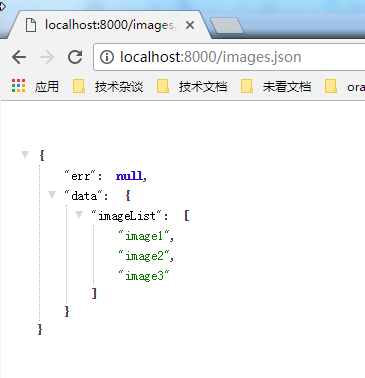Click the null value
Screen dimensions: 365x378
129,176
